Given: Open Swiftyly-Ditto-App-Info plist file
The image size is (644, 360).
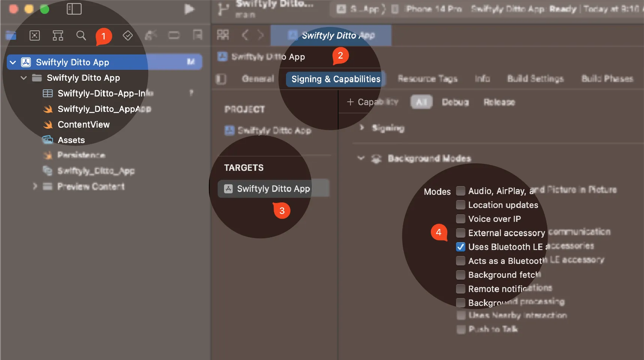Looking at the screenshot, I should [x=105, y=93].
